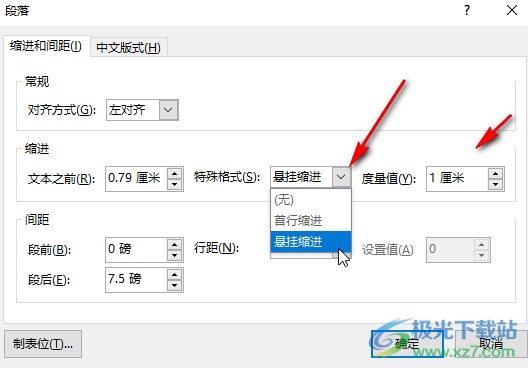
Task: Click the 段后 7.5 磅 field
Action: tap(137, 279)
